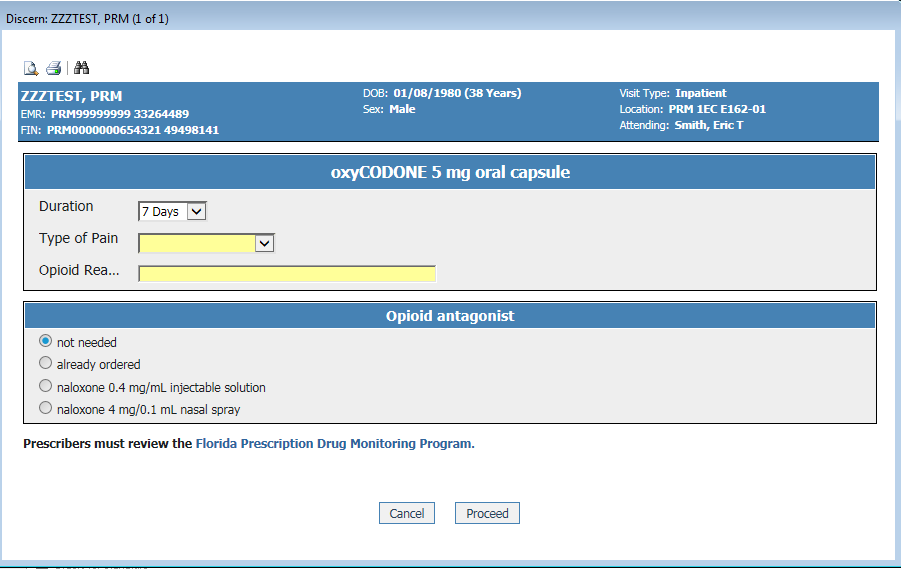Select the 'not needed' radio option

point(45,341)
